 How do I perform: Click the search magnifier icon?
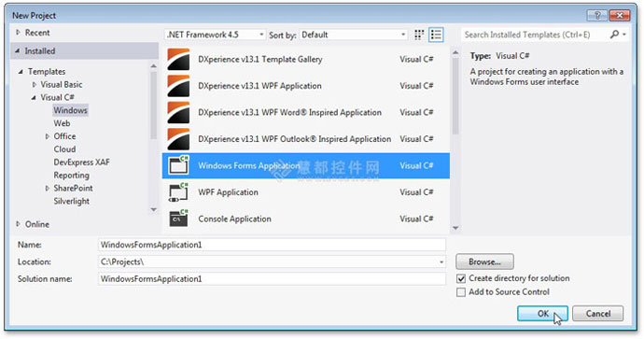point(614,35)
